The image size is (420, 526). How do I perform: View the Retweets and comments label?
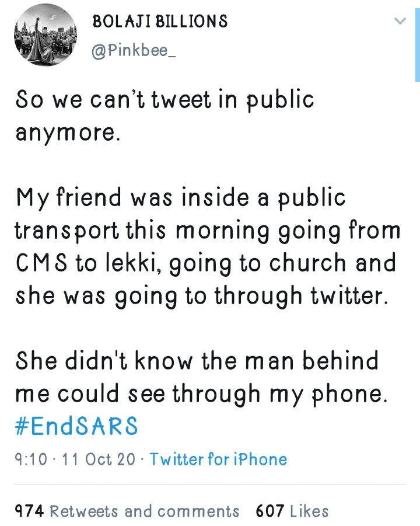[144, 511]
